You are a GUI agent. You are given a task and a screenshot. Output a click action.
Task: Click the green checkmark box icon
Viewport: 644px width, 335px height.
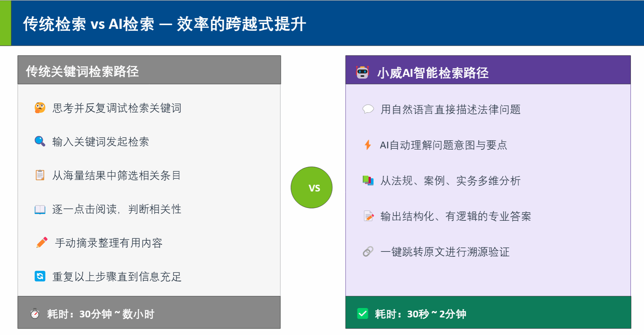[x=362, y=314]
